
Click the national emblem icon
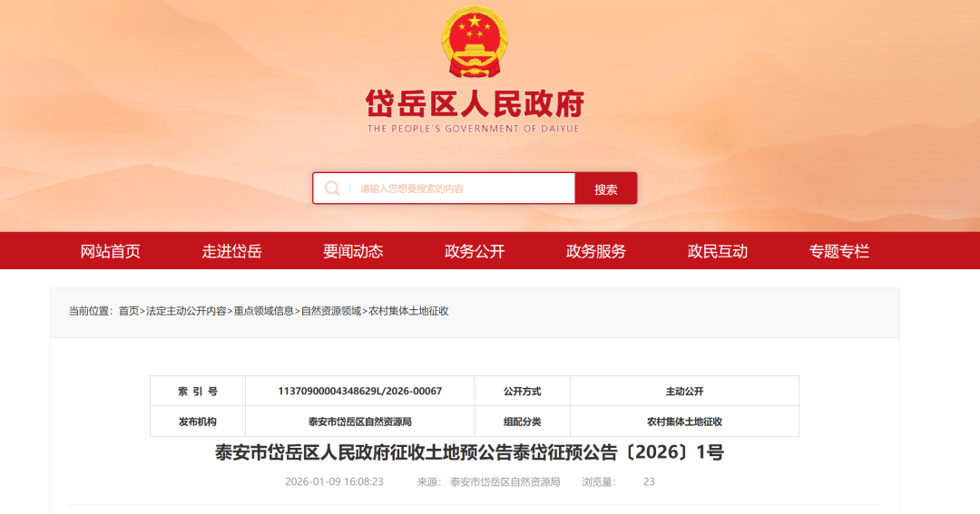tap(475, 43)
